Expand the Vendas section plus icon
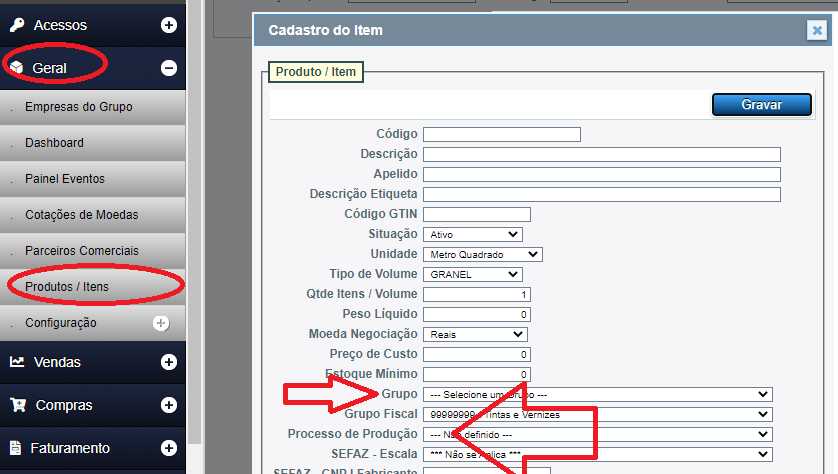This screenshot has width=838, height=474. [x=169, y=362]
